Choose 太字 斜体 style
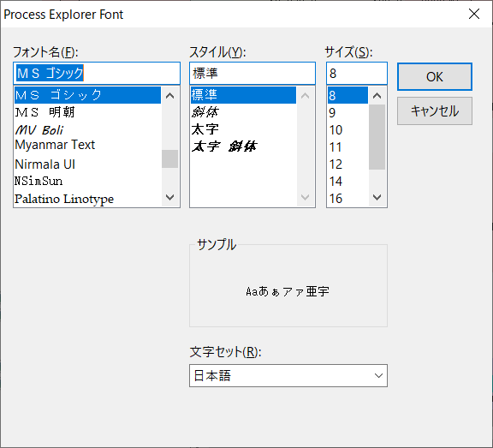493x448 pixels. tap(243, 146)
